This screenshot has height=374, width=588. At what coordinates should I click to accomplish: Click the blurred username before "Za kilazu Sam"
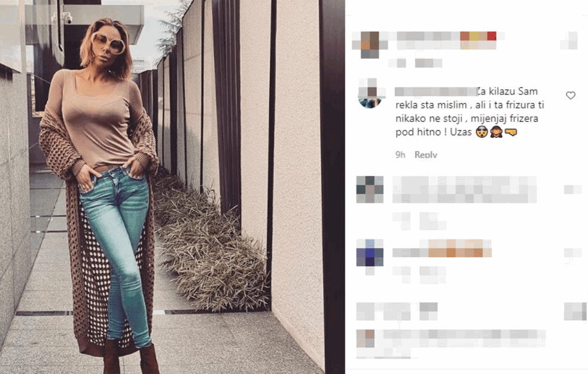point(436,92)
